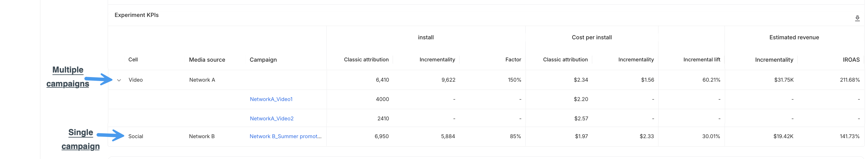Image resolution: width=868 pixels, height=159 pixels.
Task: Sort by install Incrementality column
Action: [x=437, y=60]
